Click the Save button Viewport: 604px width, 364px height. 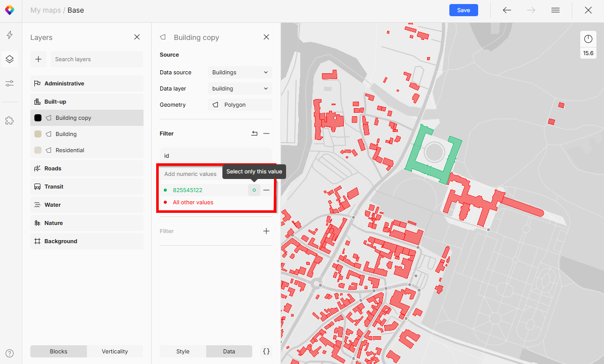tap(463, 10)
